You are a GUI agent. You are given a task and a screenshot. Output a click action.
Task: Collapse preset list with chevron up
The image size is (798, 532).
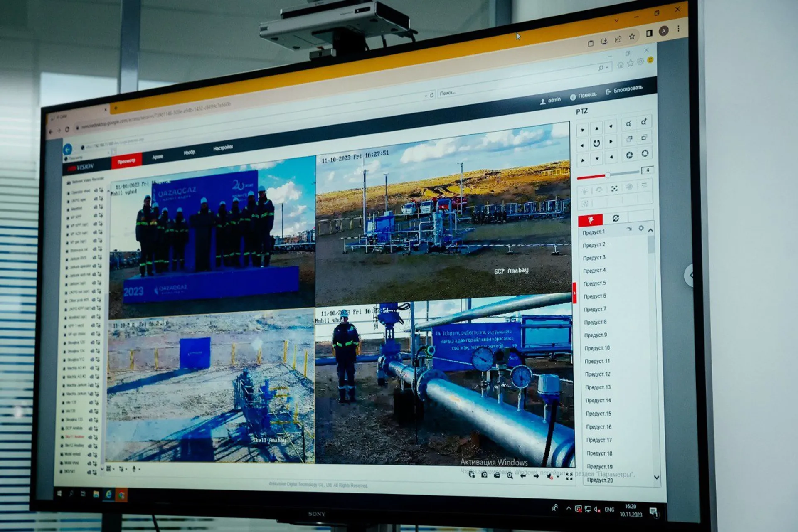650,230
